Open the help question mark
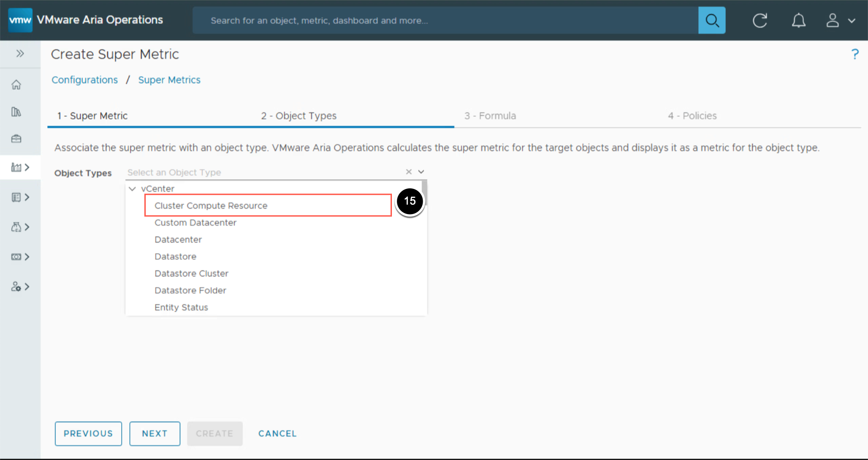Screen dimensions: 868x460 pos(854,54)
